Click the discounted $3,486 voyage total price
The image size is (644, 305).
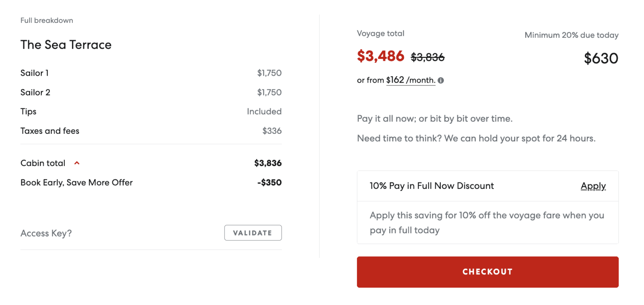pos(381,57)
